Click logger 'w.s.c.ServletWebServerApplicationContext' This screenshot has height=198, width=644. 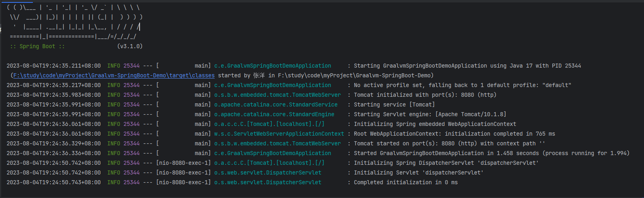coord(279,134)
